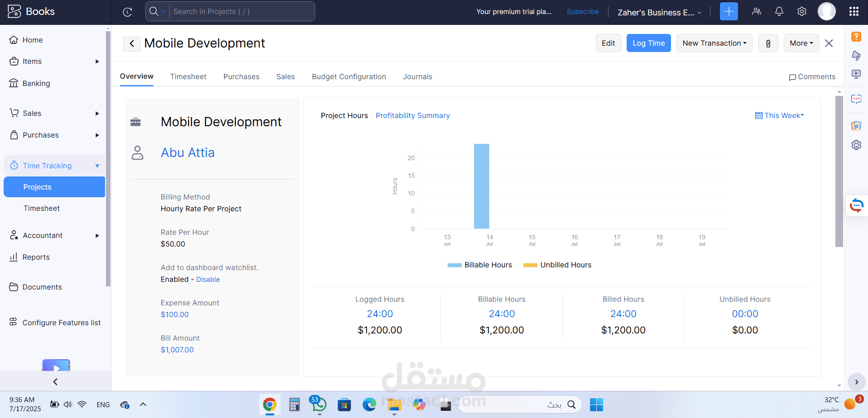Open the Budget Configuration tab
Screen dimensions: 868x418
pos(349,77)
